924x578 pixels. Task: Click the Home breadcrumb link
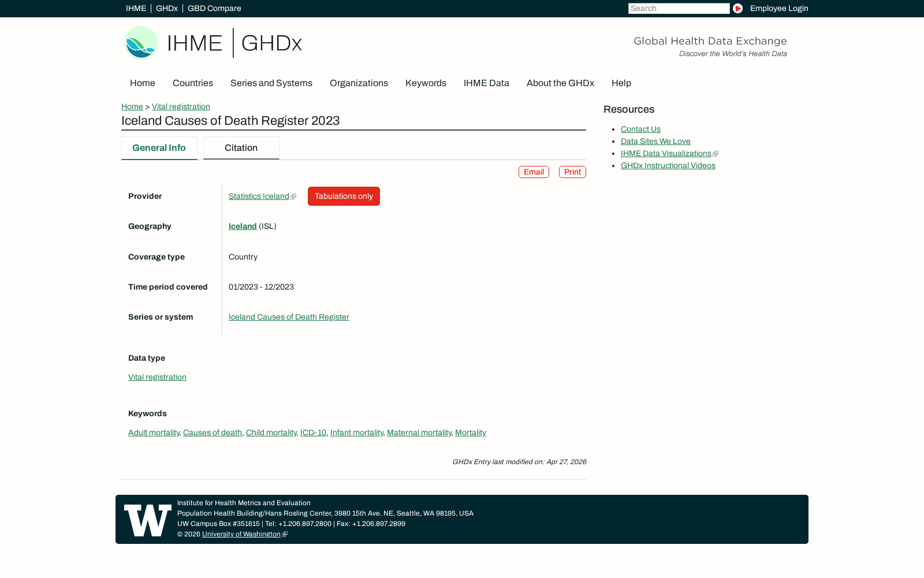(x=132, y=107)
